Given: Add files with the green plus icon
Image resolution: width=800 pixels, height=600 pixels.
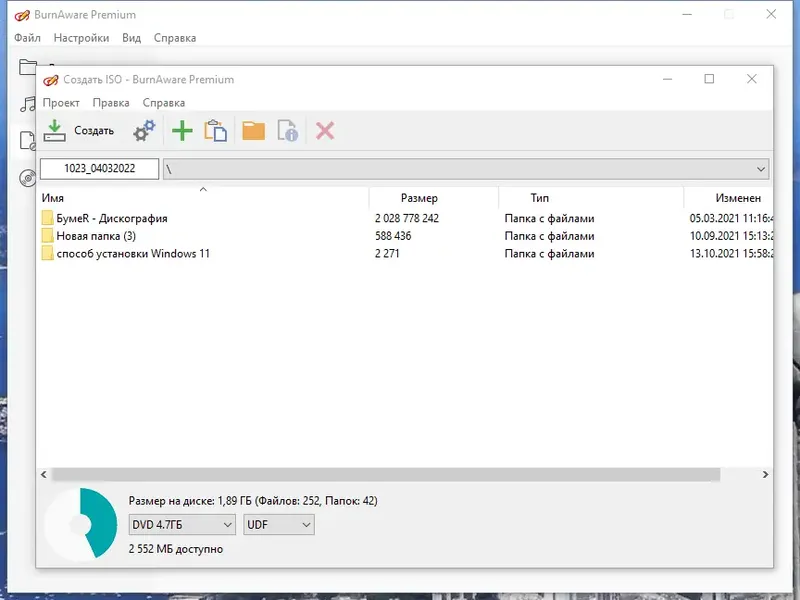Looking at the screenshot, I should pyautogui.click(x=182, y=131).
